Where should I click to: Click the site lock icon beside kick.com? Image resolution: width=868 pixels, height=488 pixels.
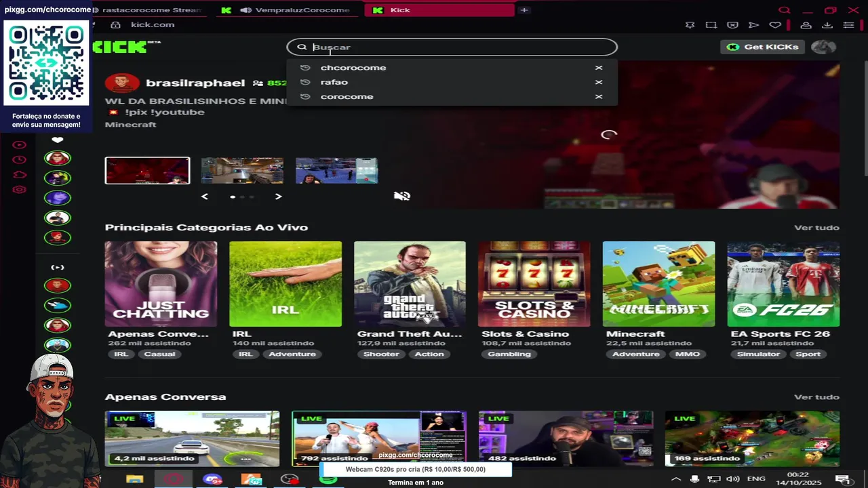(x=115, y=25)
